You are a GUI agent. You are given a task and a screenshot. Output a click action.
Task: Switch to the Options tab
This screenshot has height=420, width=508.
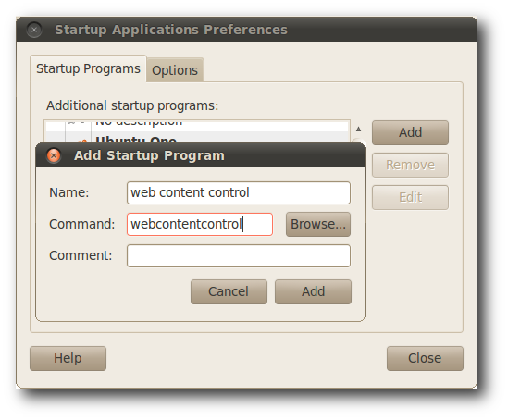tap(175, 70)
